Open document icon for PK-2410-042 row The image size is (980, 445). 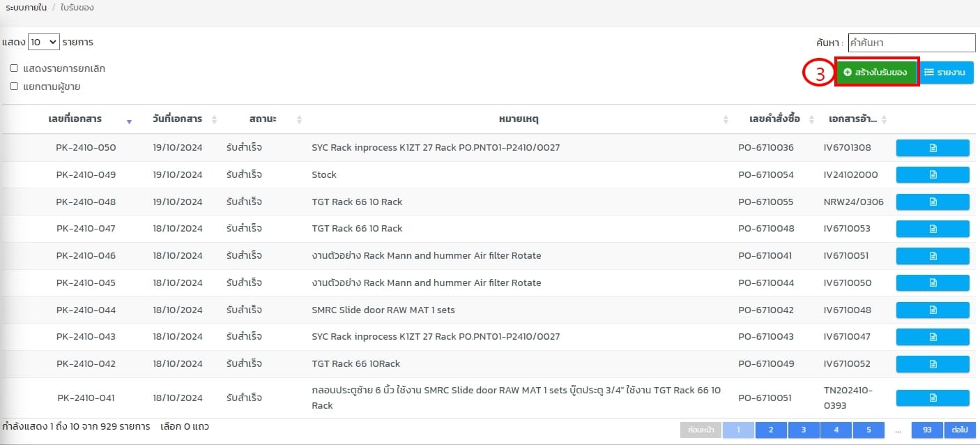click(x=932, y=363)
